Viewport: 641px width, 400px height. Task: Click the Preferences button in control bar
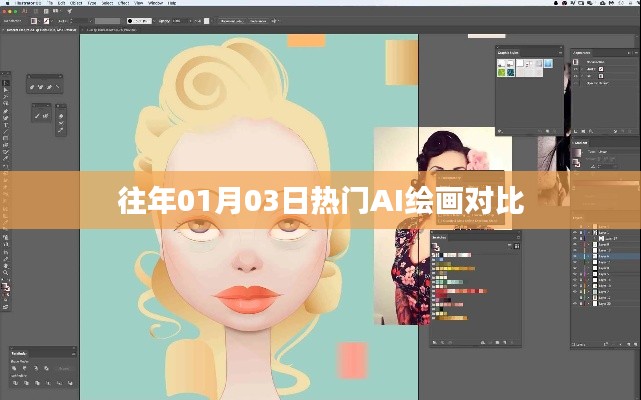tap(258, 21)
